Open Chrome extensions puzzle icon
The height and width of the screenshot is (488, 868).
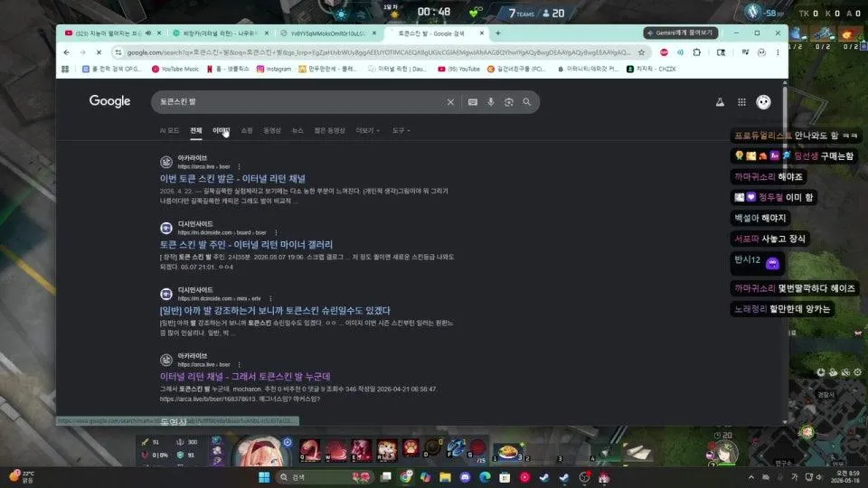pos(697,52)
